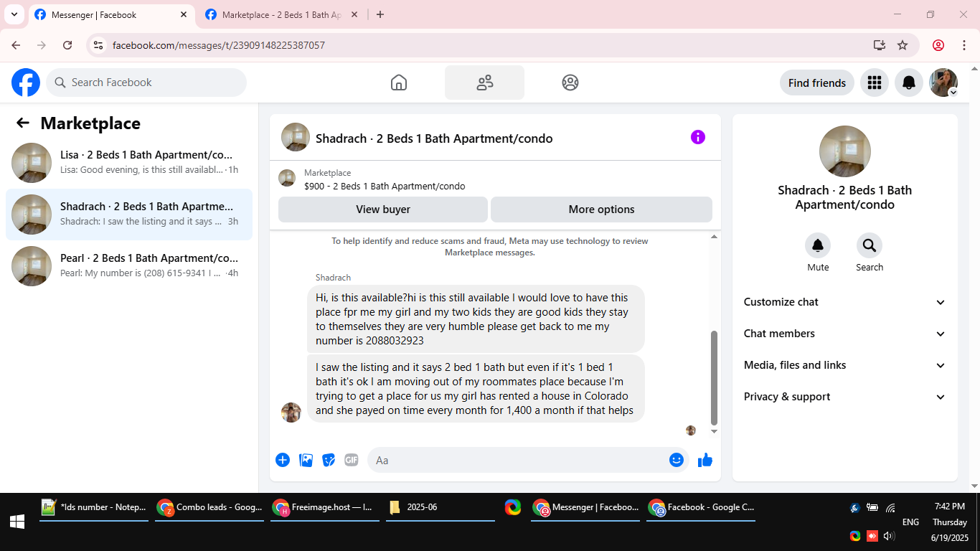Open the Groups icon in top navigation

570,83
